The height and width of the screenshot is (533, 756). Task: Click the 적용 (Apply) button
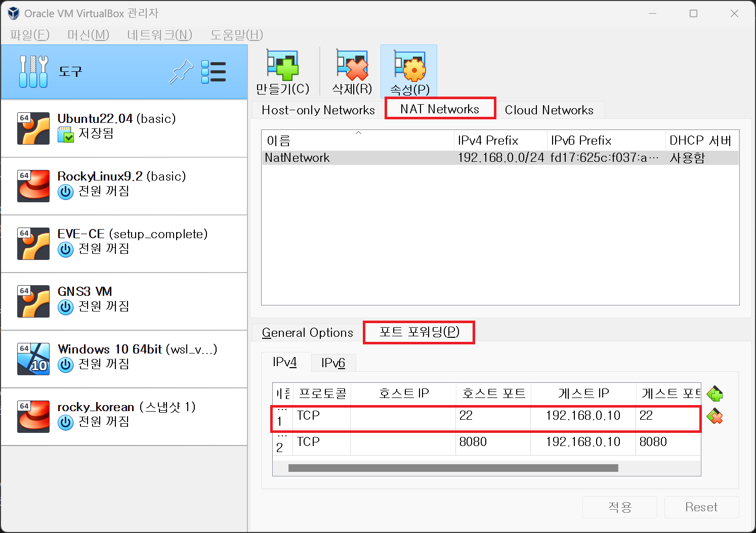(620, 507)
